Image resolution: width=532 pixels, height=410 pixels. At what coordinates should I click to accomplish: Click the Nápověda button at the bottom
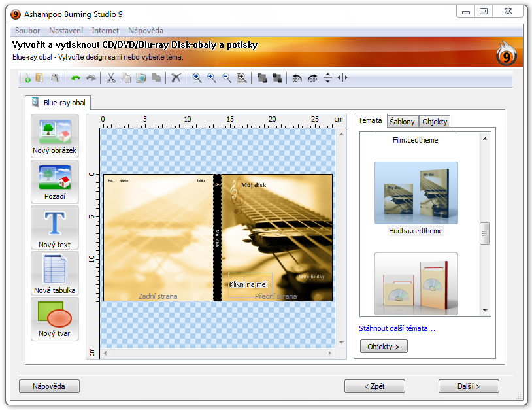[49, 386]
